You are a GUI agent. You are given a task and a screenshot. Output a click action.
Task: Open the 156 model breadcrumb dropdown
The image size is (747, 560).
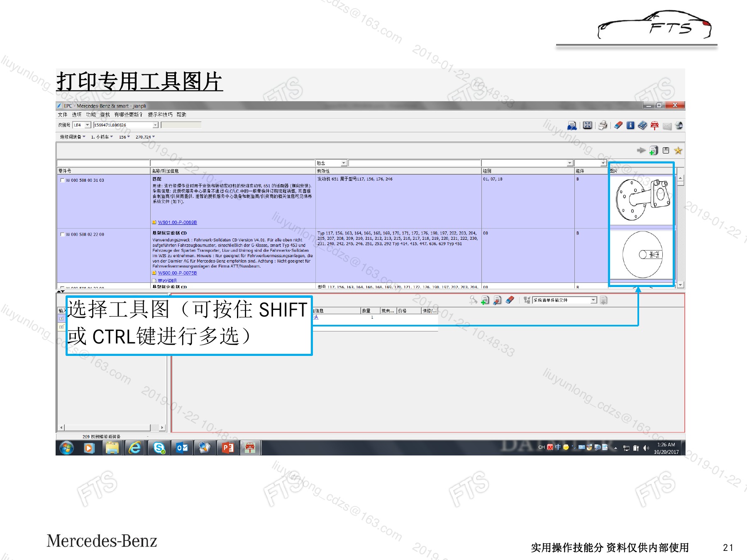point(124,137)
